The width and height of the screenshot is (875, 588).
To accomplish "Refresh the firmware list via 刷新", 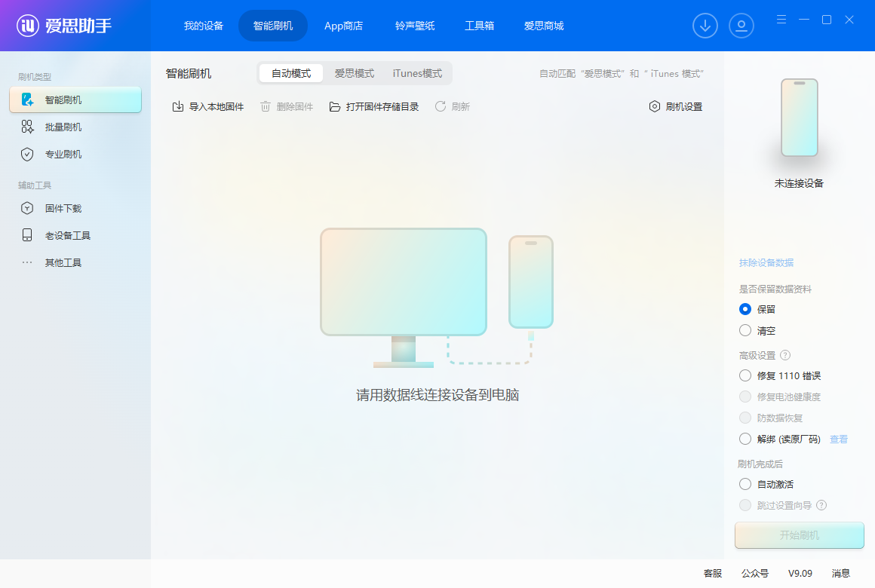I will (x=453, y=106).
